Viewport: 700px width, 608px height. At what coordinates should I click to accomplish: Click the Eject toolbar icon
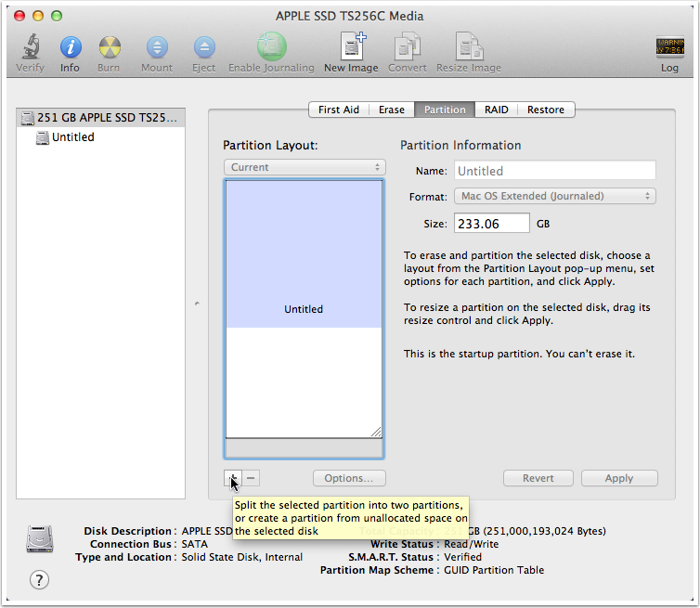click(x=204, y=46)
